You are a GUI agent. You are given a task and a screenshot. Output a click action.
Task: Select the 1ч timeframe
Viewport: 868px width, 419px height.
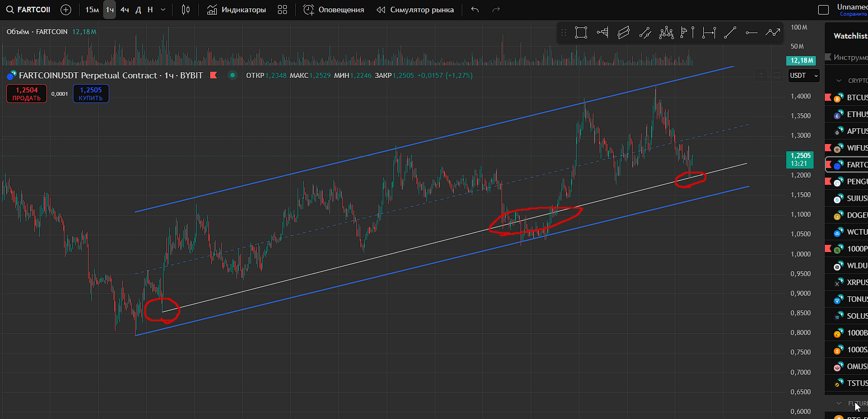point(110,10)
